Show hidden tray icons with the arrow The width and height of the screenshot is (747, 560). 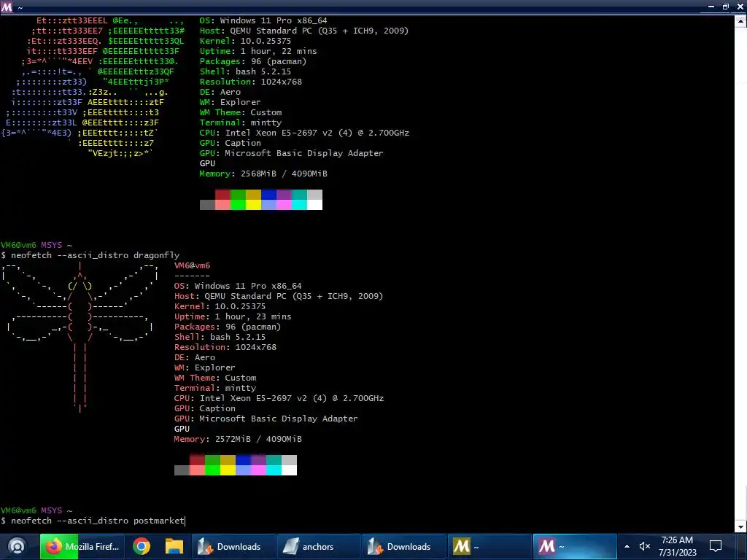[627, 547]
